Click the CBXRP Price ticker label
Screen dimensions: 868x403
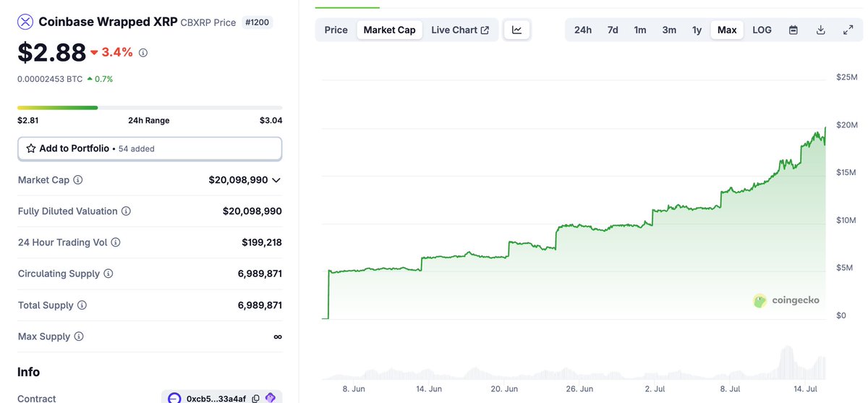click(208, 22)
